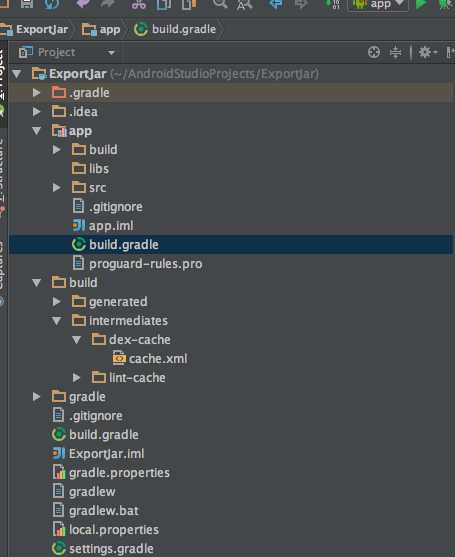Image resolution: width=455 pixels, height=557 pixels.
Task: Click the Redo arrow in the toolbar
Action: tap(108, 4)
